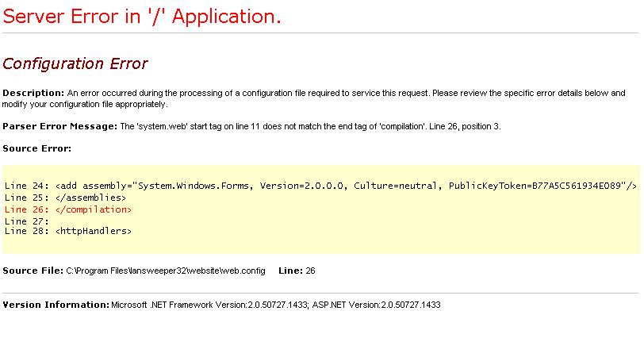644x357 pixels.
Task: Click the empty Line 27 entry
Action: click(27, 221)
